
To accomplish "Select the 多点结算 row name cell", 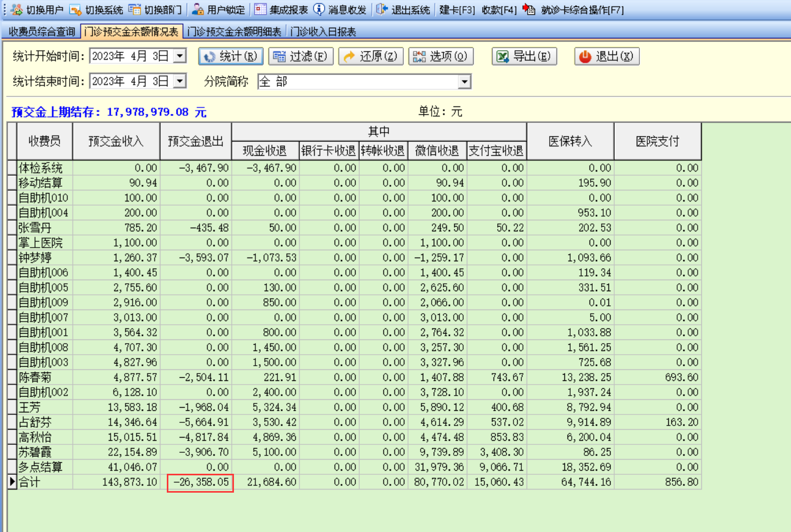I will point(45,467).
